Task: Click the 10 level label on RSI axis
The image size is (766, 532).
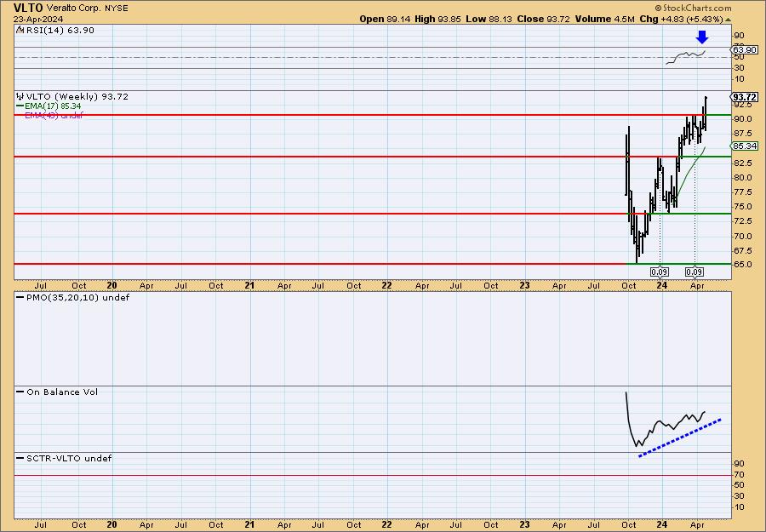Action: pos(739,78)
